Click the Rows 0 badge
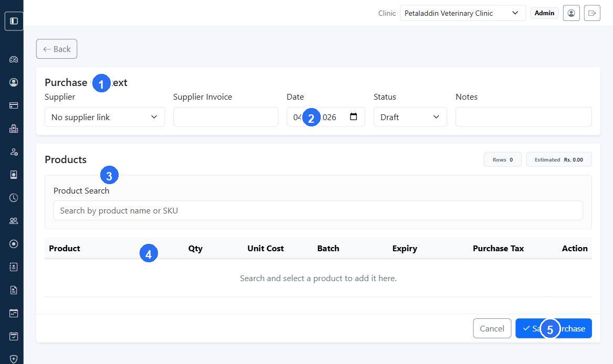This screenshot has width=613, height=364. click(502, 160)
